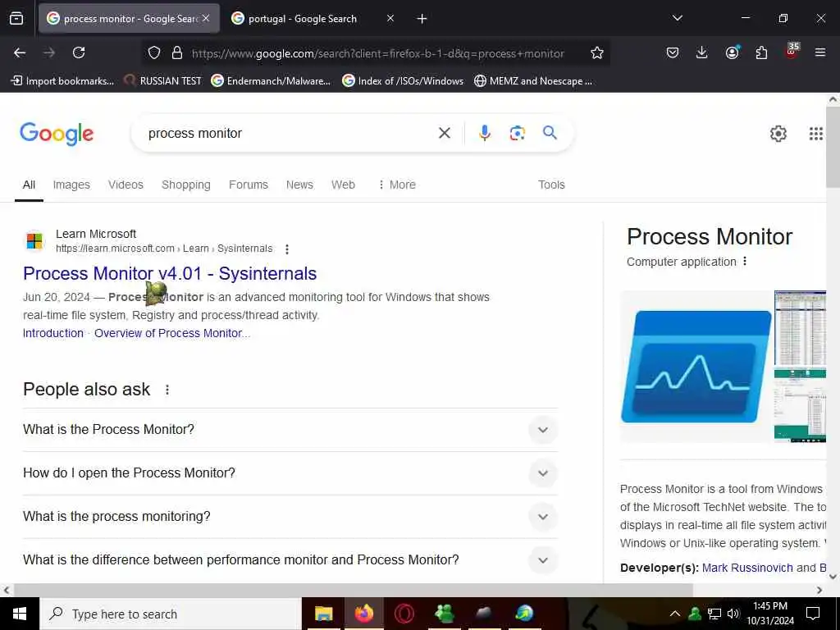840x630 pixels.
Task: Click the red extension badge showing 35
Action: (792, 51)
